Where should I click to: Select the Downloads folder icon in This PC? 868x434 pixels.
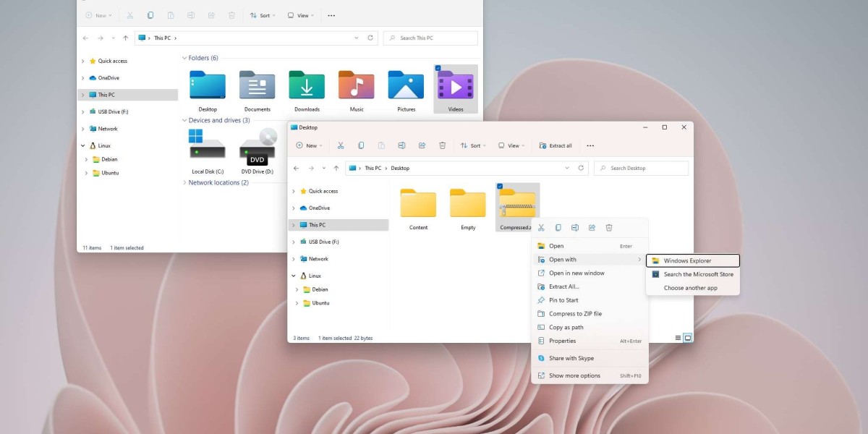307,85
